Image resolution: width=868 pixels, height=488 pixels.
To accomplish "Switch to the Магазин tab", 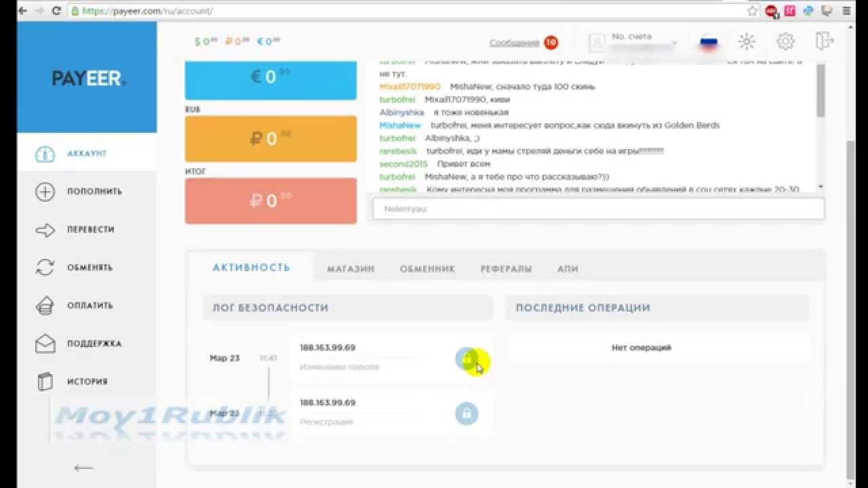I will [351, 269].
